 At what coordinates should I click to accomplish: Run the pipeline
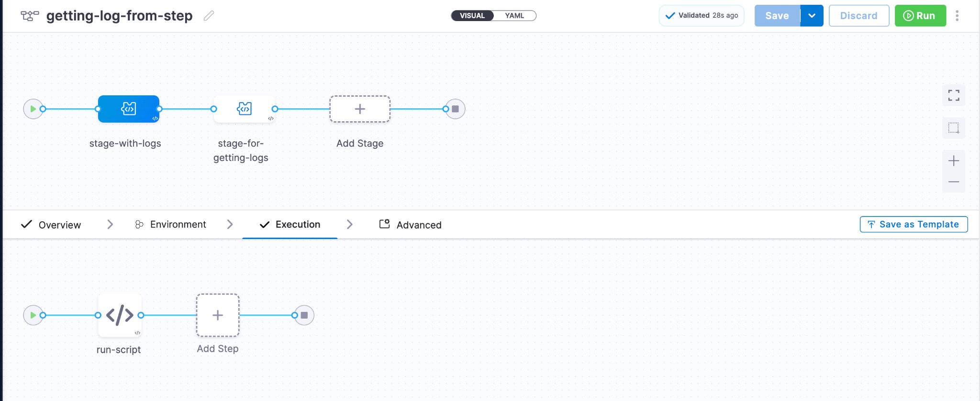point(920,16)
